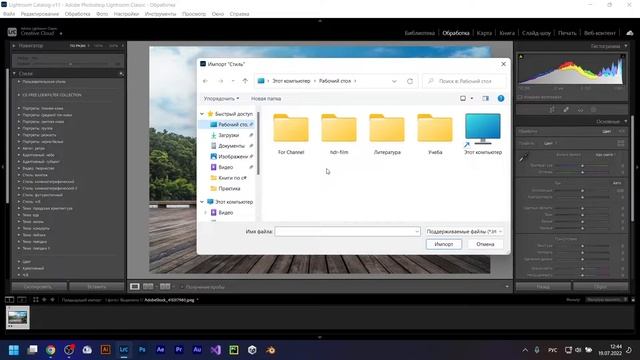Adjust the Температура slider

click(x=582, y=166)
